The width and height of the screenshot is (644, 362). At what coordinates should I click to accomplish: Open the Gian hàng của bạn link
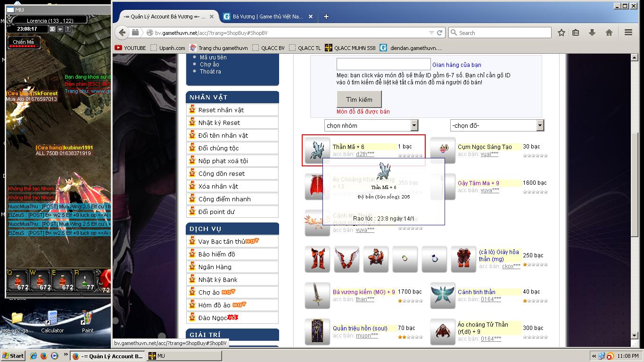(x=457, y=65)
